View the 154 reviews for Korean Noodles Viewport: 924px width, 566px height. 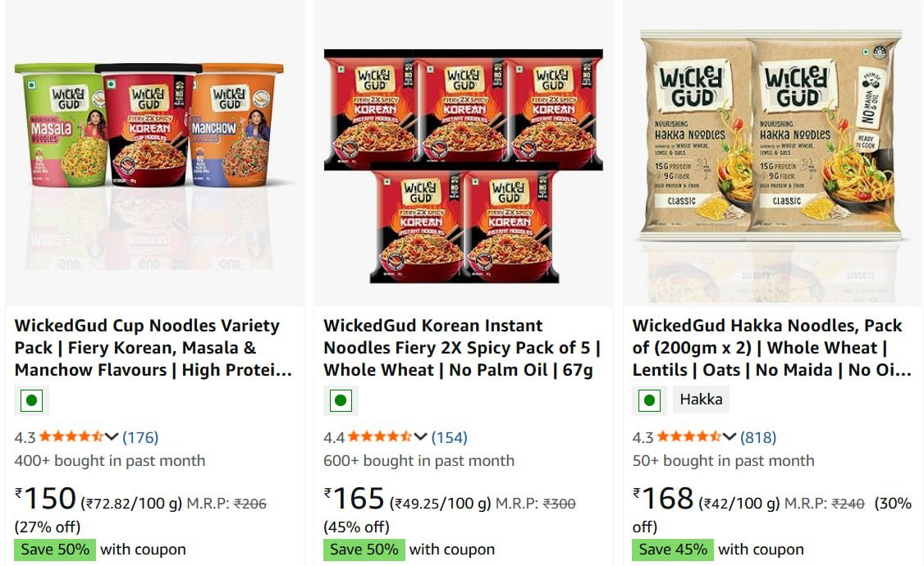(449, 437)
